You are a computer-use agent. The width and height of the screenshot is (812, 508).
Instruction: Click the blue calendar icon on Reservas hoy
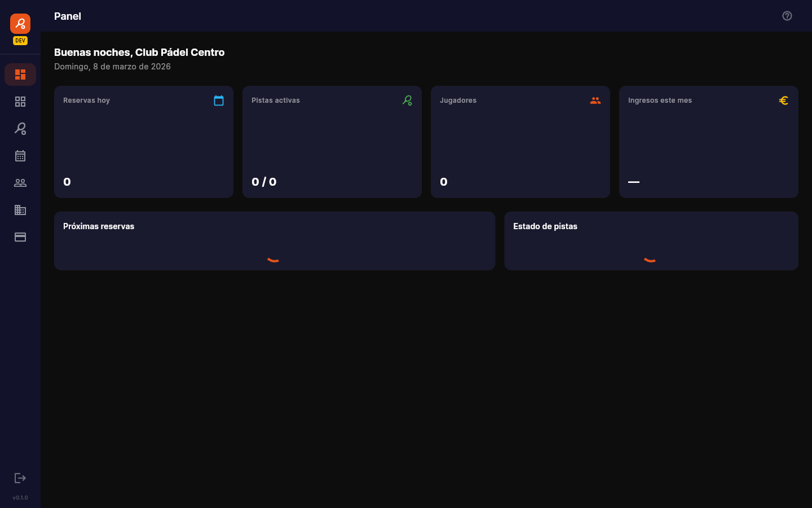click(219, 100)
